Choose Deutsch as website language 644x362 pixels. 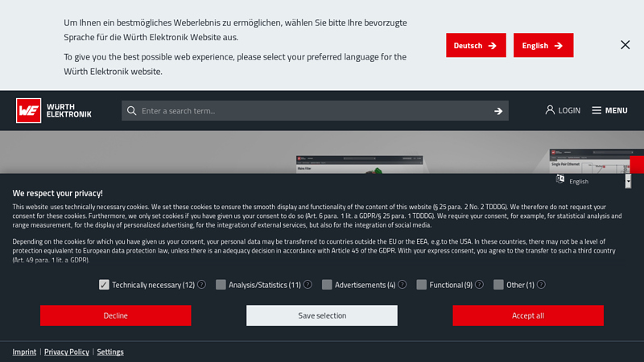(476, 45)
